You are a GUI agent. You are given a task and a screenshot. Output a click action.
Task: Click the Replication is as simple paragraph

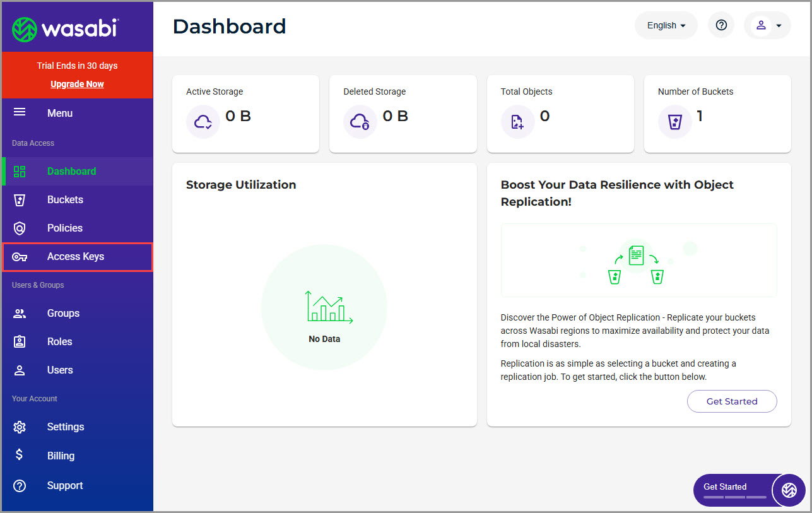click(x=618, y=370)
